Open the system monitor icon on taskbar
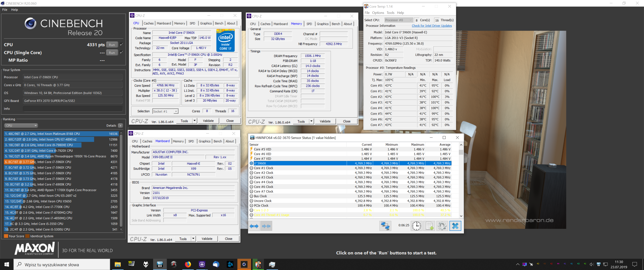This screenshot has width=644, height=270. click(x=272, y=264)
